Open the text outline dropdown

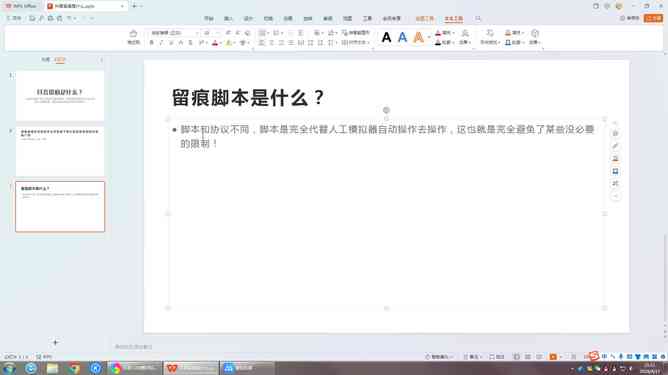tap(444, 43)
